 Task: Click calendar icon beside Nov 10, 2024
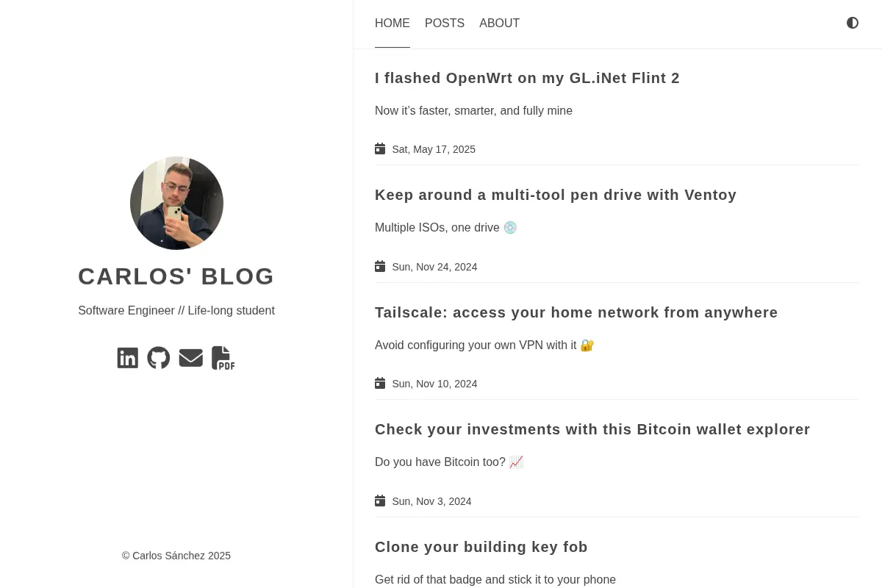coord(380,383)
